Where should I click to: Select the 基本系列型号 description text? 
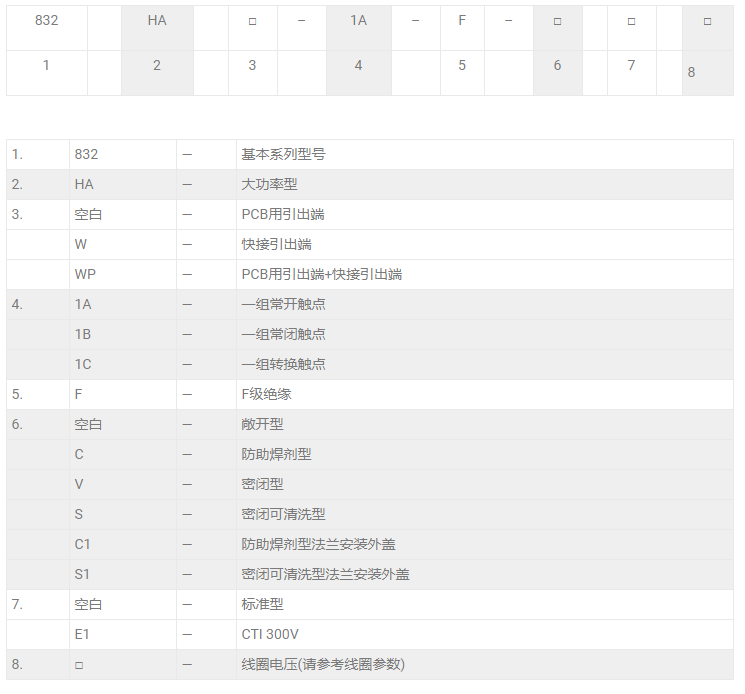pos(283,154)
